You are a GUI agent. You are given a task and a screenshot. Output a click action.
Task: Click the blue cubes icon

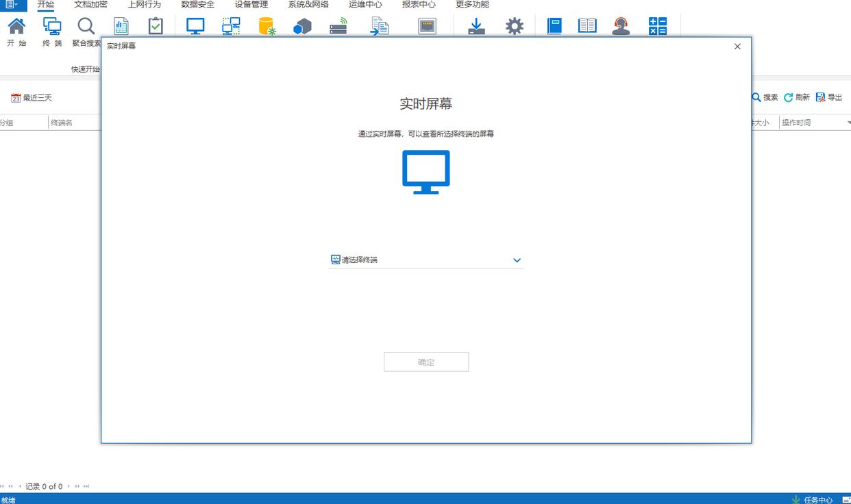(x=302, y=26)
